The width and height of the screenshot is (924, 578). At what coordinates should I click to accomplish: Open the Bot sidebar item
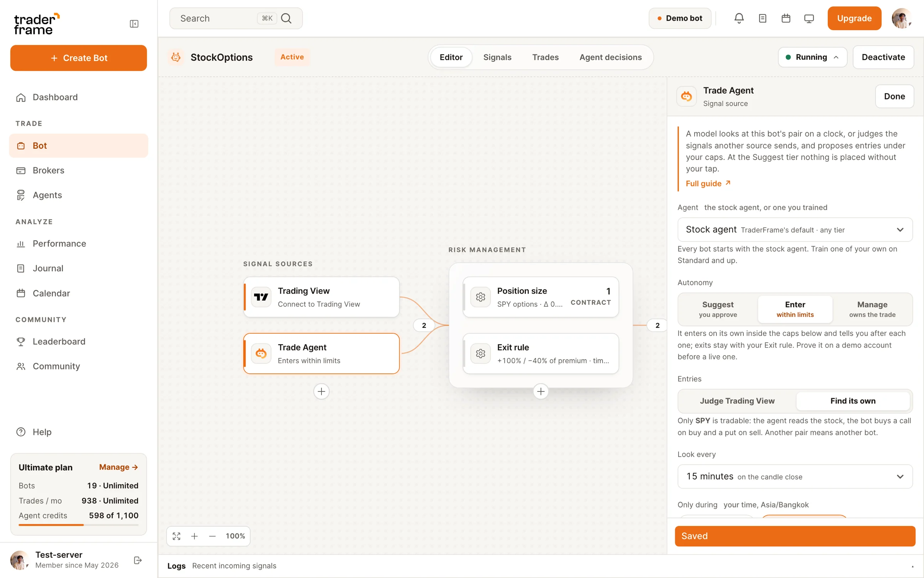click(78, 146)
